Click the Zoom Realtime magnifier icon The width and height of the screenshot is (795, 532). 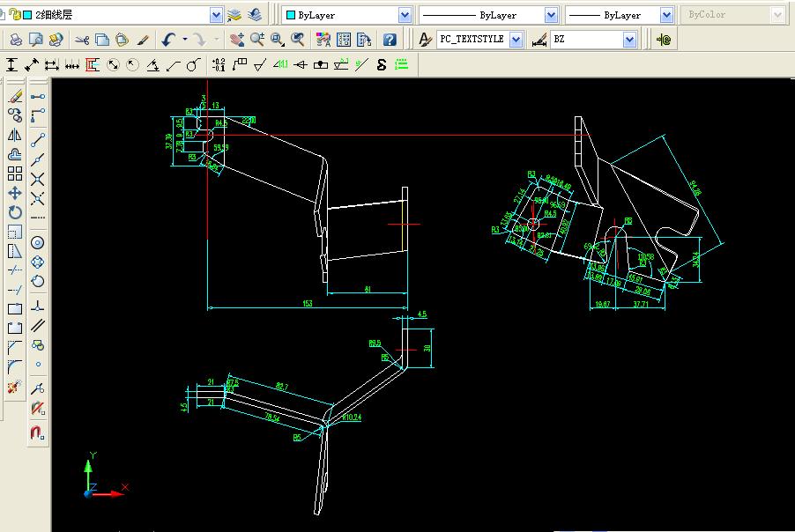tap(257, 39)
